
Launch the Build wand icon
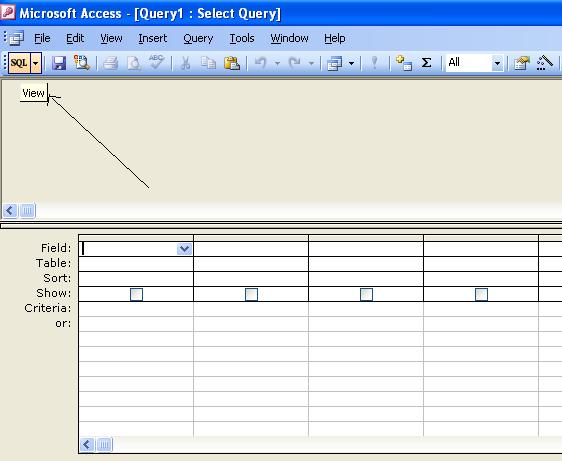pos(545,63)
